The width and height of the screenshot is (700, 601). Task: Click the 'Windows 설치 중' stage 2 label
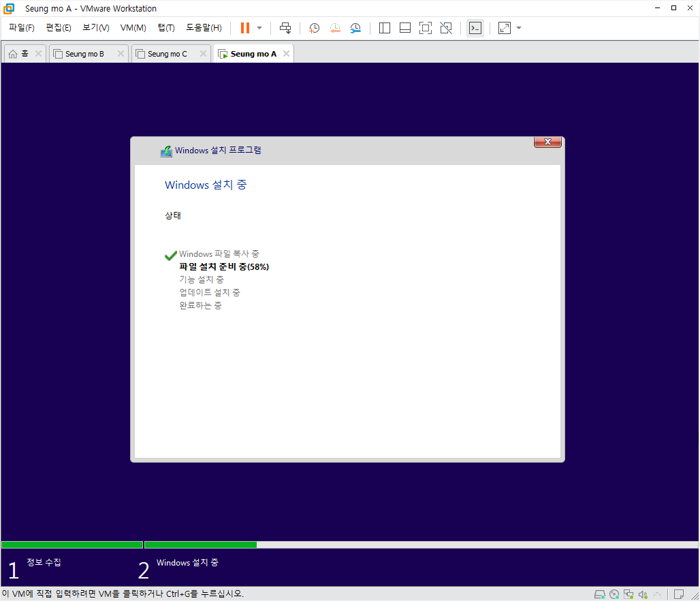(187, 563)
